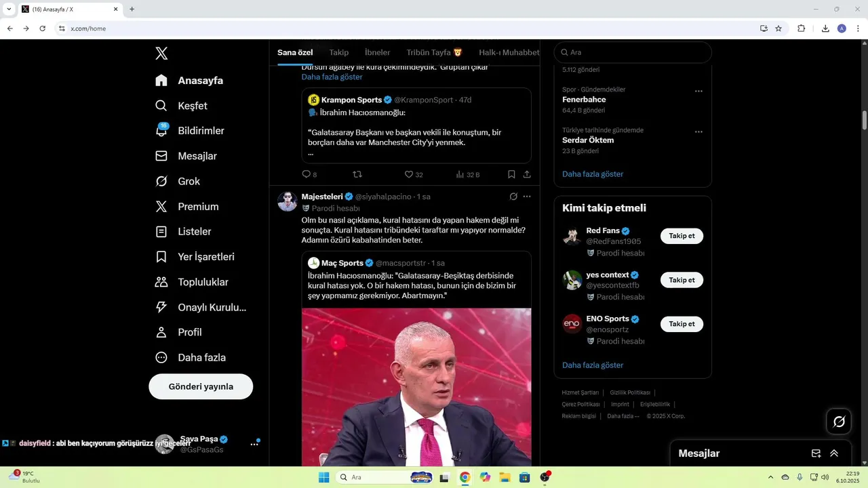
Task: Open floating Grok button
Action: (839, 422)
